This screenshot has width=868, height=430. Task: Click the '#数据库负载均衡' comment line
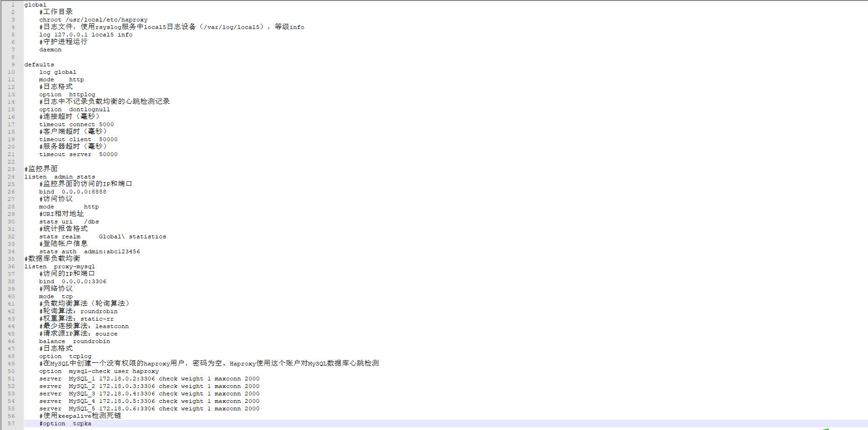(x=52, y=258)
